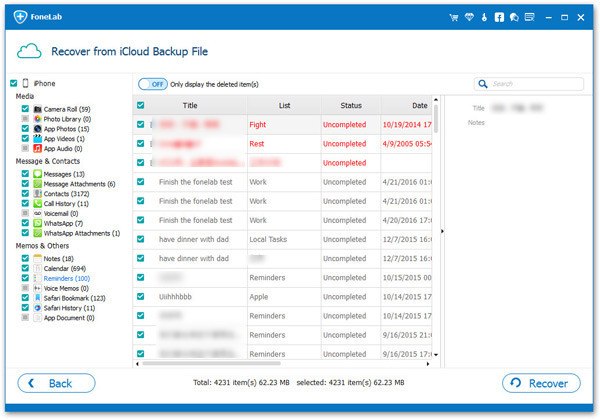600x419 pixels.
Task: Click the Call History phone icon
Action: click(38, 204)
